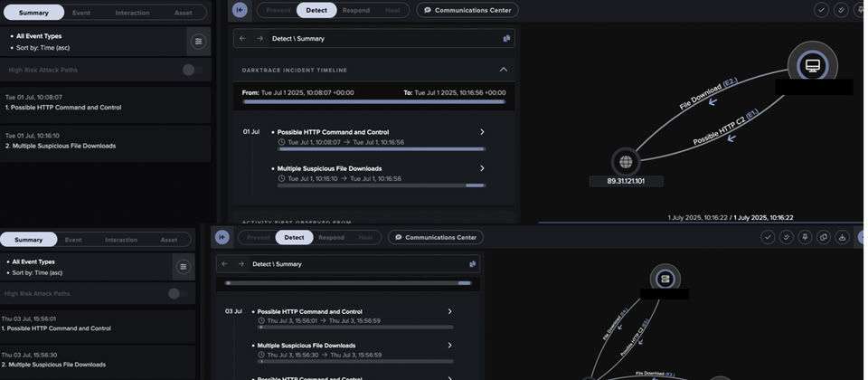Image resolution: width=868 pixels, height=380 pixels.
Task: Expand Tue Jul 1 Possible HTTP Command and Control
Action: [x=481, y=132]
